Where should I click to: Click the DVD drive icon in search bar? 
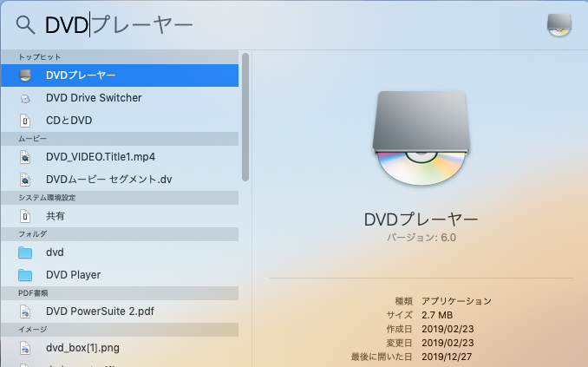[559, 25]
